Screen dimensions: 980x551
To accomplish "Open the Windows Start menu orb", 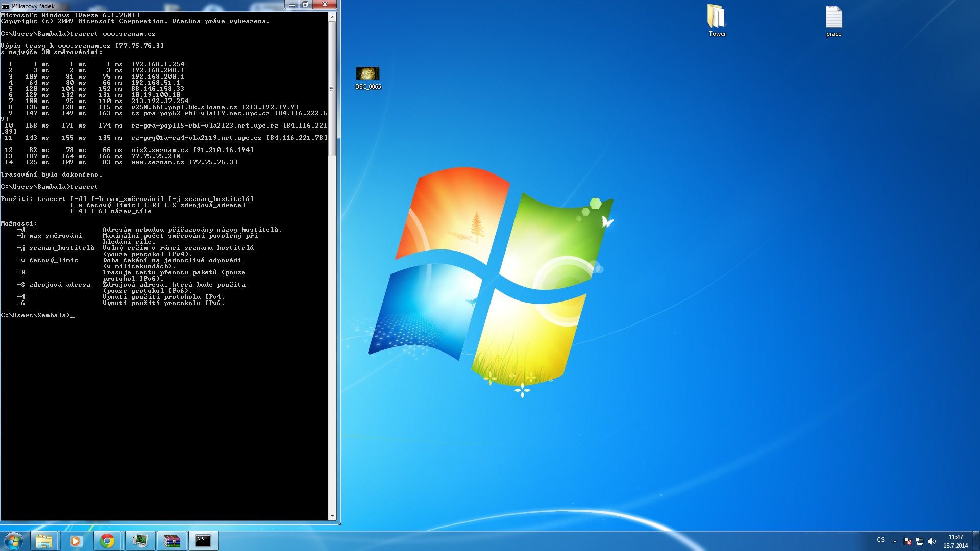I will click(x=14, y=541).
